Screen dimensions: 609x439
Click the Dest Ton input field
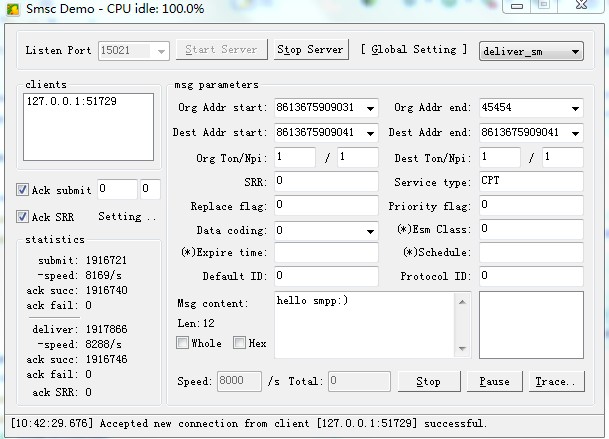(x=500, y=157)
